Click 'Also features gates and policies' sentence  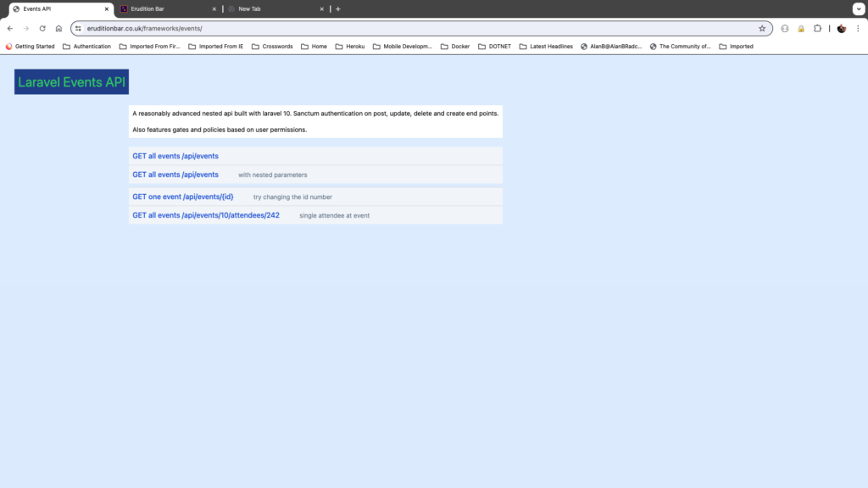tap(220, 130)
